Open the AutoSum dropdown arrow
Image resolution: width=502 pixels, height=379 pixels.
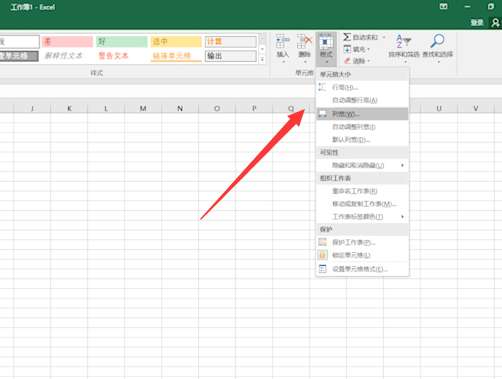[x=384, y=37]
